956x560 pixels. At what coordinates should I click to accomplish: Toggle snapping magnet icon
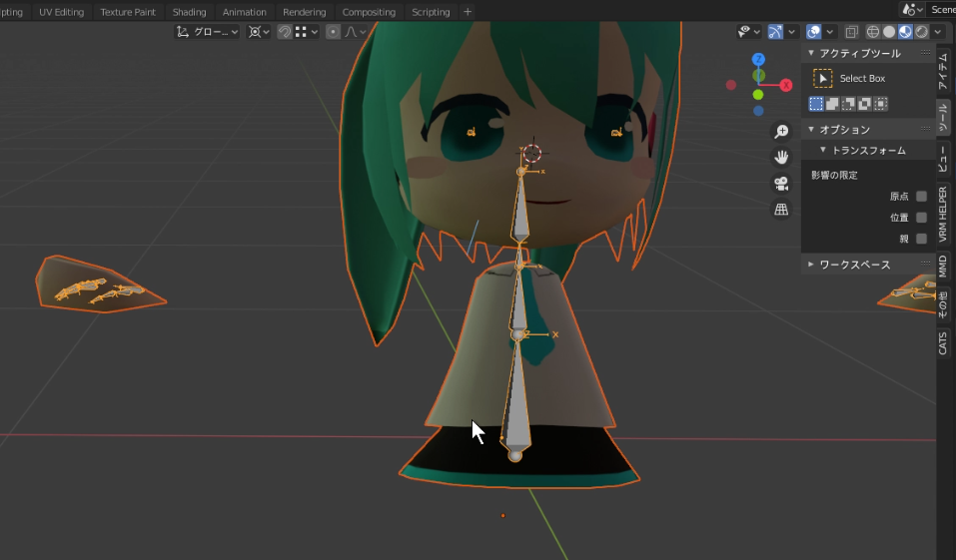point(284,32)
